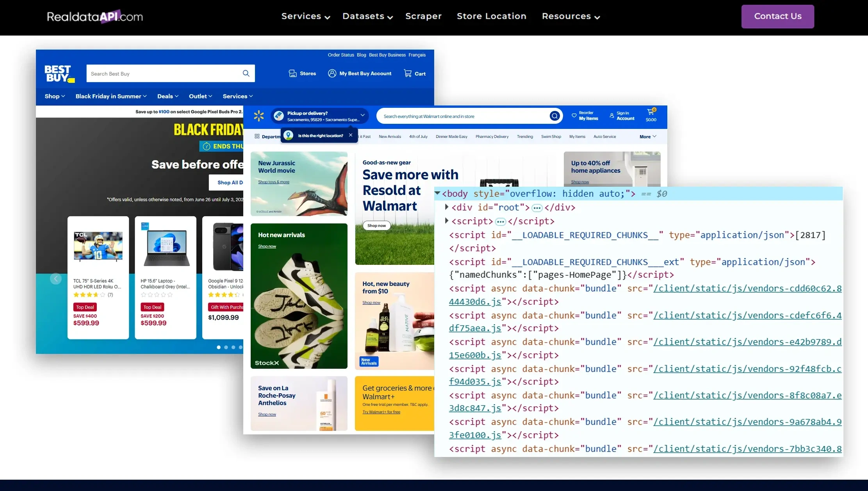Select the second carousel dot
The width and height of the screenshot is (868, 491).
[226, 347]
